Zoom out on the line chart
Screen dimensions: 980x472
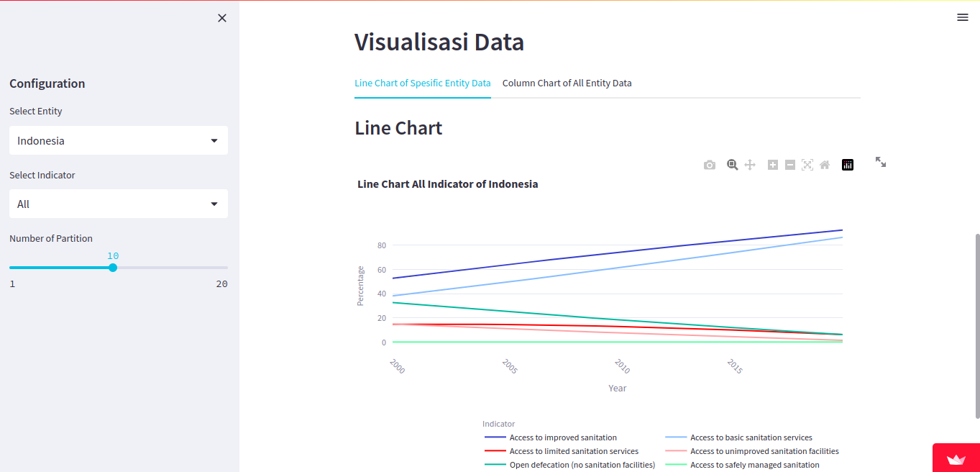coord(790,164)
